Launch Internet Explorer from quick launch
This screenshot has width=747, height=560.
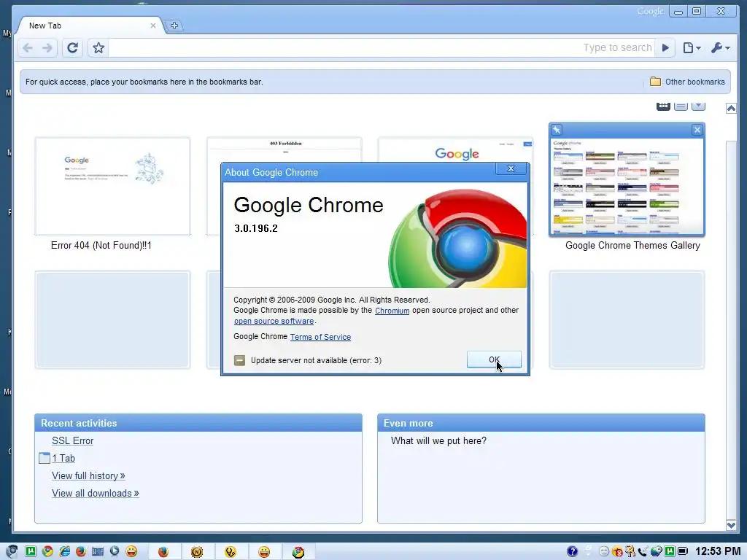64,551
